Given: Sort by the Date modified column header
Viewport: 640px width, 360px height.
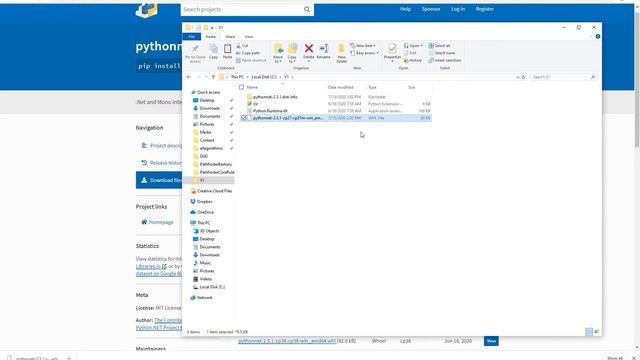Looking at the screenshot, I should (341, 87).
